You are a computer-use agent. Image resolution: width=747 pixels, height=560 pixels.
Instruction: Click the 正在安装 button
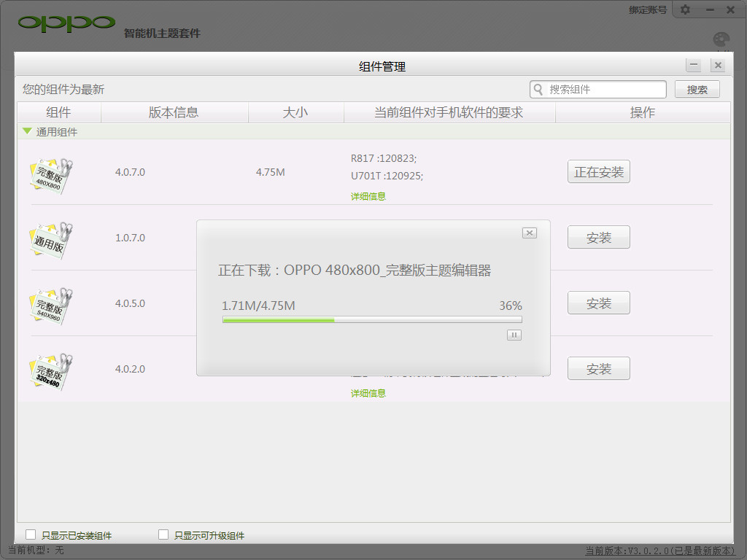[599, 171]
